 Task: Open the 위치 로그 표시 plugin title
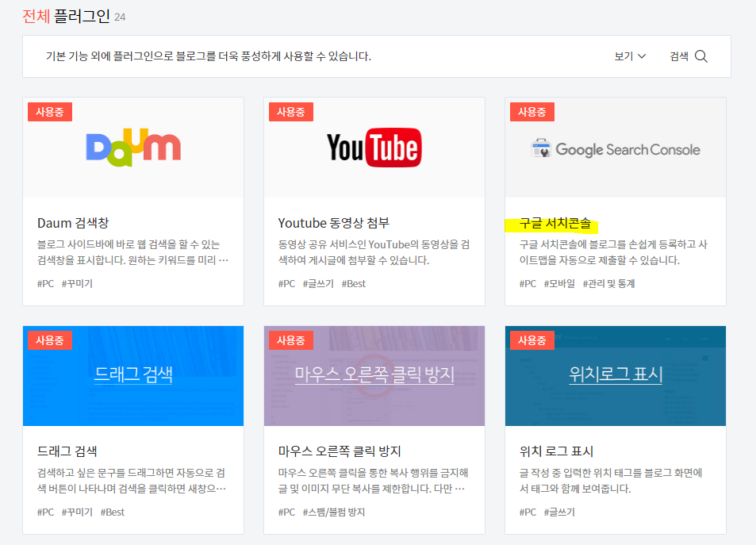tap(556, 451)
